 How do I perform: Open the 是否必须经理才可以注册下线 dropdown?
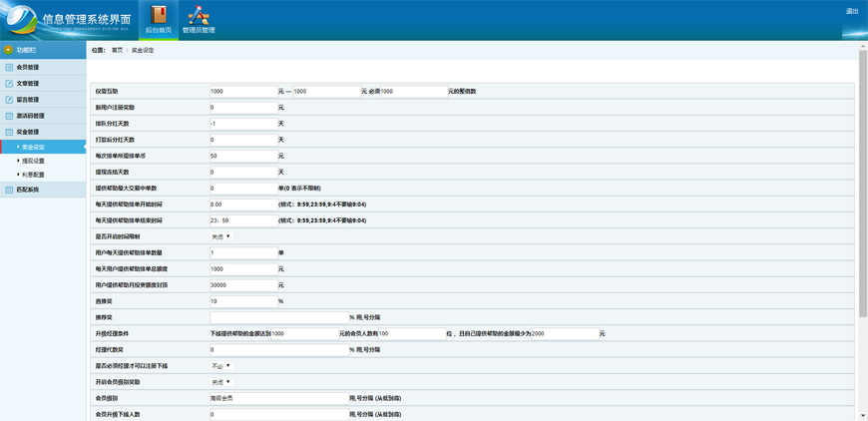[220, 366]
